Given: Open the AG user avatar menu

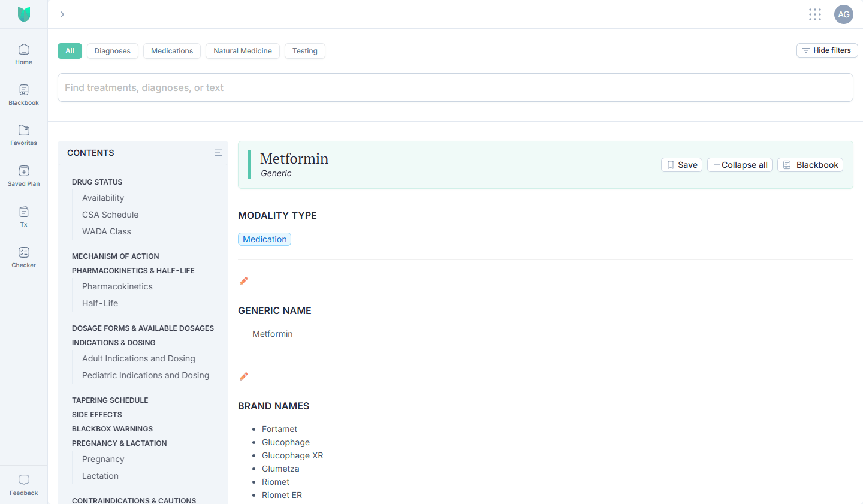Looking at the screenshot, I should 844,14.
